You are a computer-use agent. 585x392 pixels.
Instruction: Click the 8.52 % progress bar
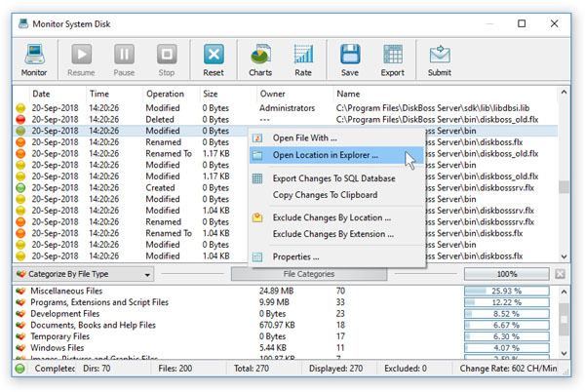pyautogui.click(x=507, y=314)
